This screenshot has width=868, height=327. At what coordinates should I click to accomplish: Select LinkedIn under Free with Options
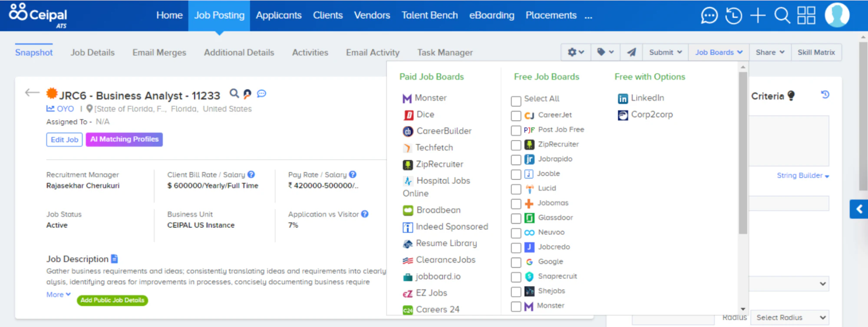[x=641, y=98]
